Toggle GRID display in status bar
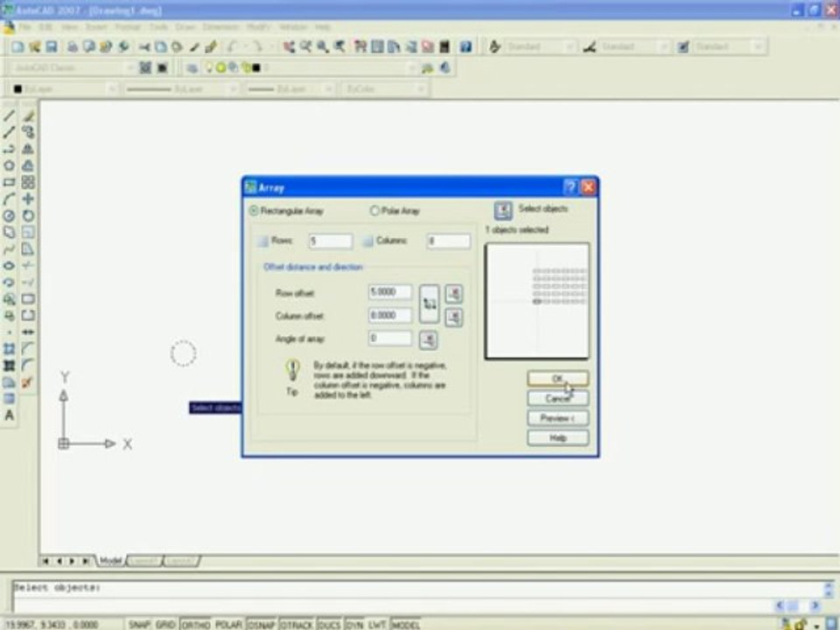 click(x=165, y=625)
